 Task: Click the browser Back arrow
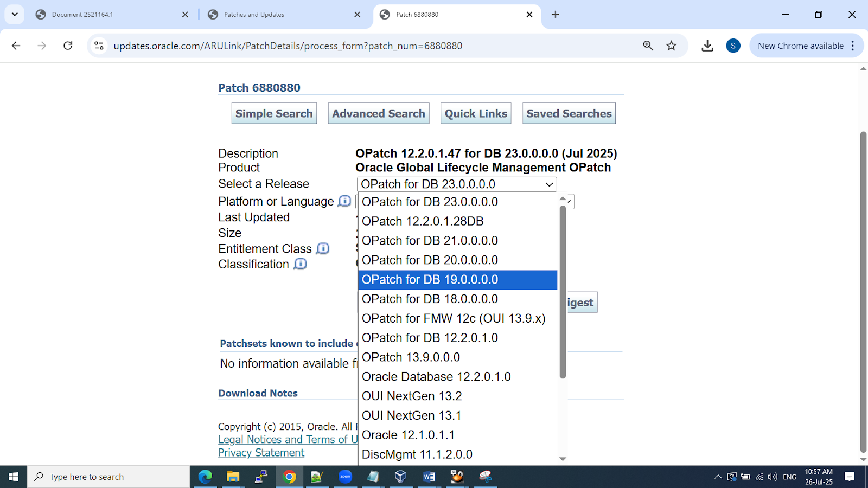tap(16, 46)
